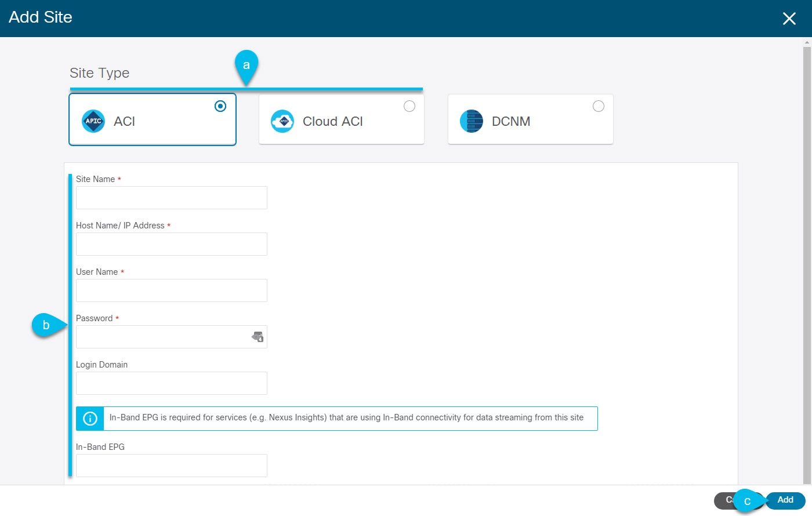Screen dimensions: 812x516
Task: Focus the Host Name/ IP Address field
Action: pyautogui.click(x=172, y=244)
